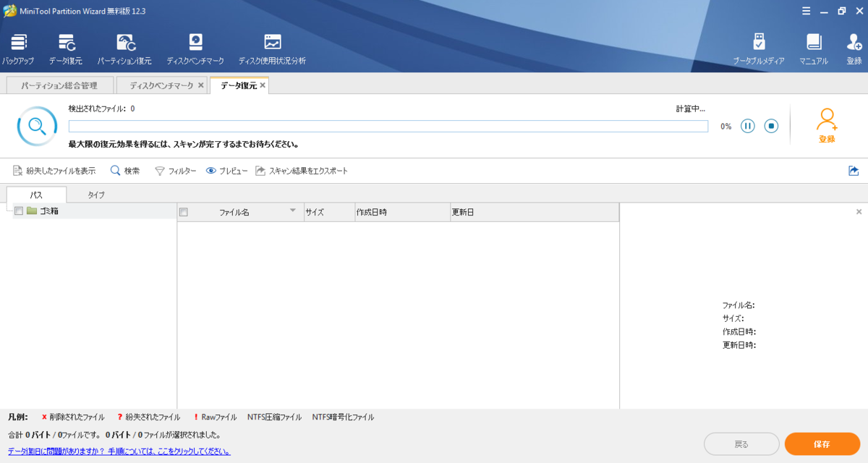Open the マニュアル book icon
Image resolution: width=868 pixels, height=463 pixels.
[x=814, y=42]
